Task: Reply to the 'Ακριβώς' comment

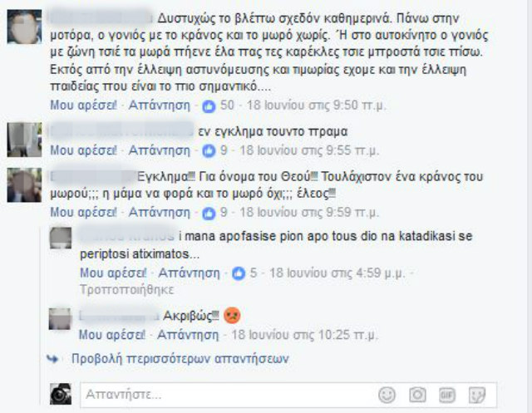Action: pos(189,335)
